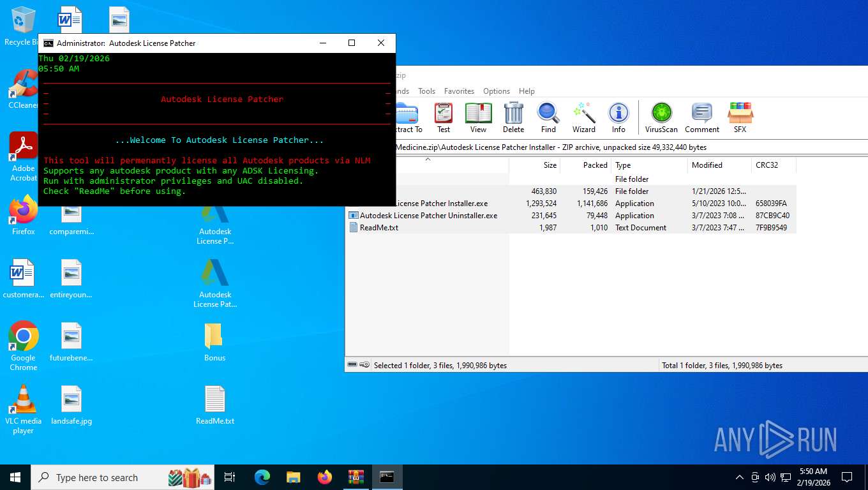Open the View tool in WinRAR
The width and height of the screenshot is (868, 490).
[478, 118]
